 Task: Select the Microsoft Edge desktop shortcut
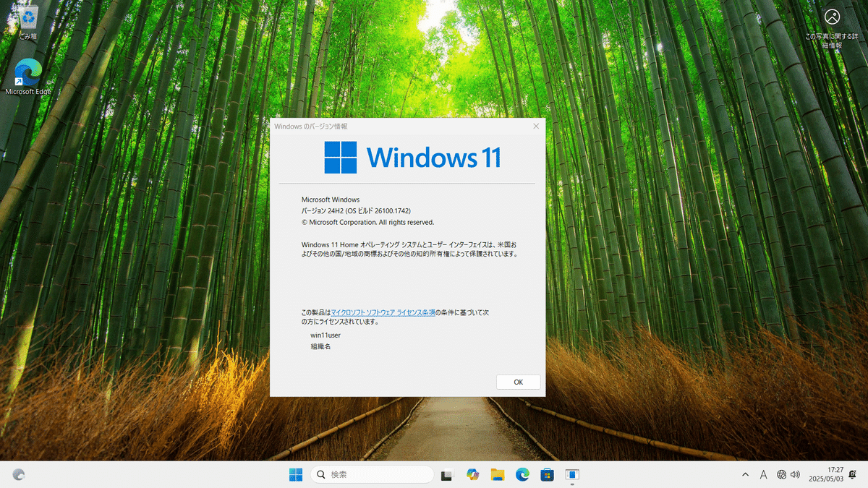pos(28,77)
